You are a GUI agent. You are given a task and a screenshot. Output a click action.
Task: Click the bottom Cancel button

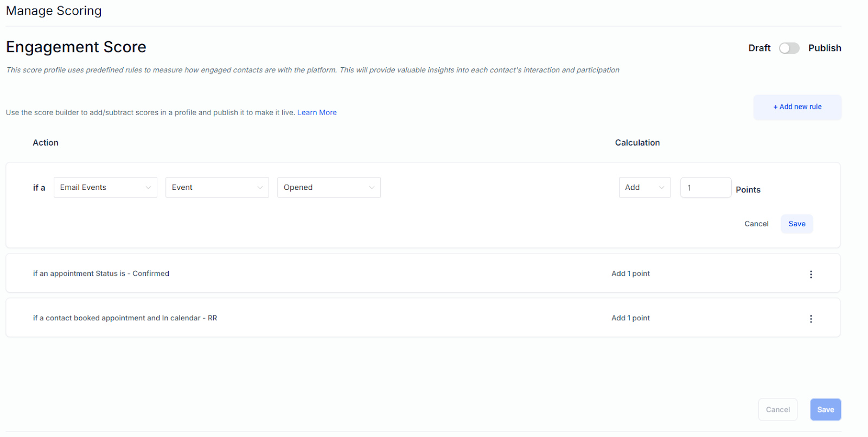point(777,410)
